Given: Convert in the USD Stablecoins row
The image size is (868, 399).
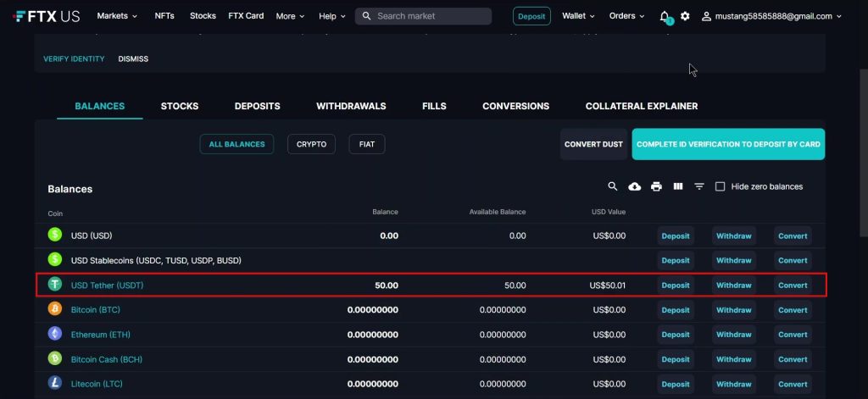Looking at the screenshot, I should (x=793, y=260).
